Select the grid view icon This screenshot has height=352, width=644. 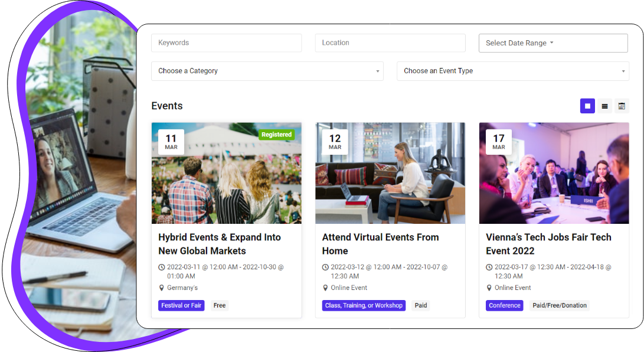(587, 106)
